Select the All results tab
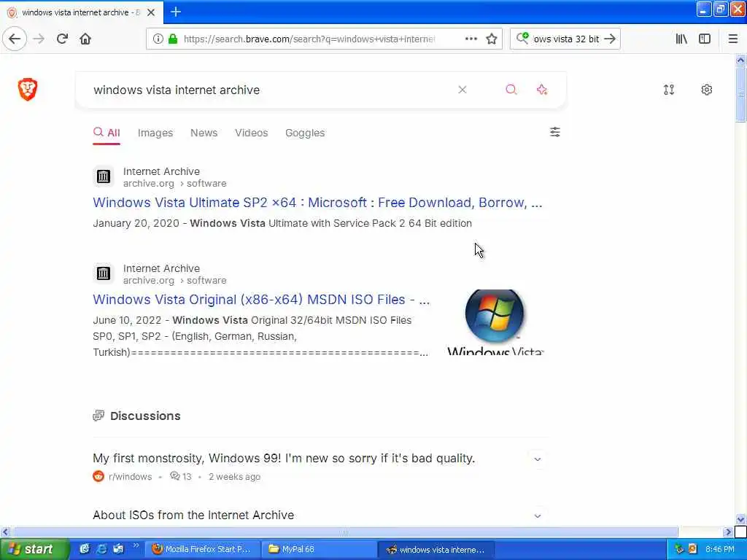 (107, 133)
